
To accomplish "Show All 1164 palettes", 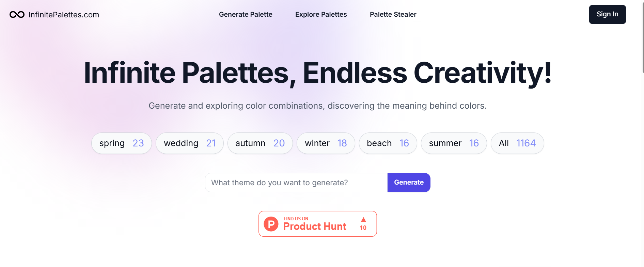I will click(x=517, y=143).
